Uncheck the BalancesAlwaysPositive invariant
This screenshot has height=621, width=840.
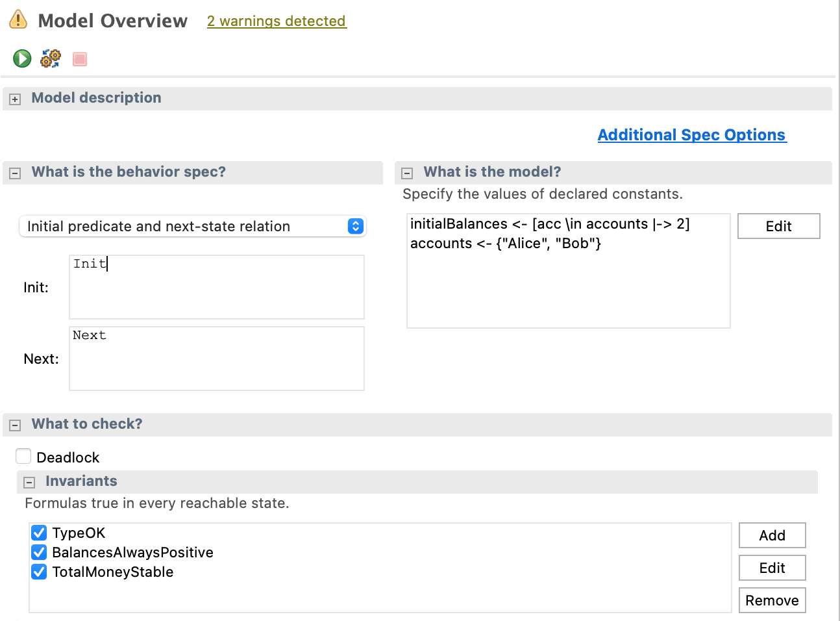(39, 552)
